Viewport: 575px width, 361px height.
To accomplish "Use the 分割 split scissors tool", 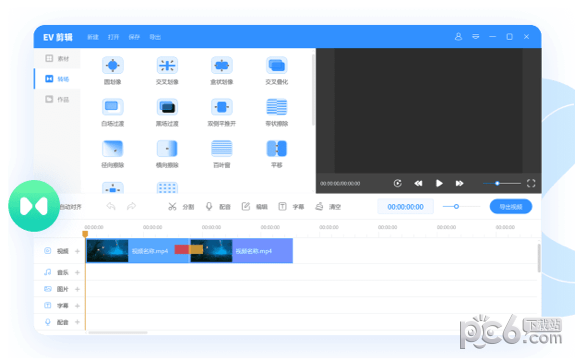I will pos(181,207).
